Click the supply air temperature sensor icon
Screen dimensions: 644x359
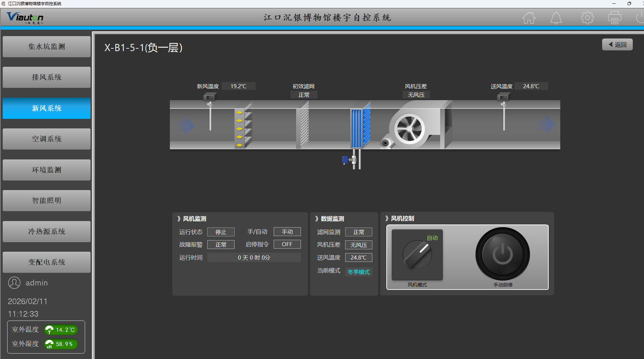504,112
